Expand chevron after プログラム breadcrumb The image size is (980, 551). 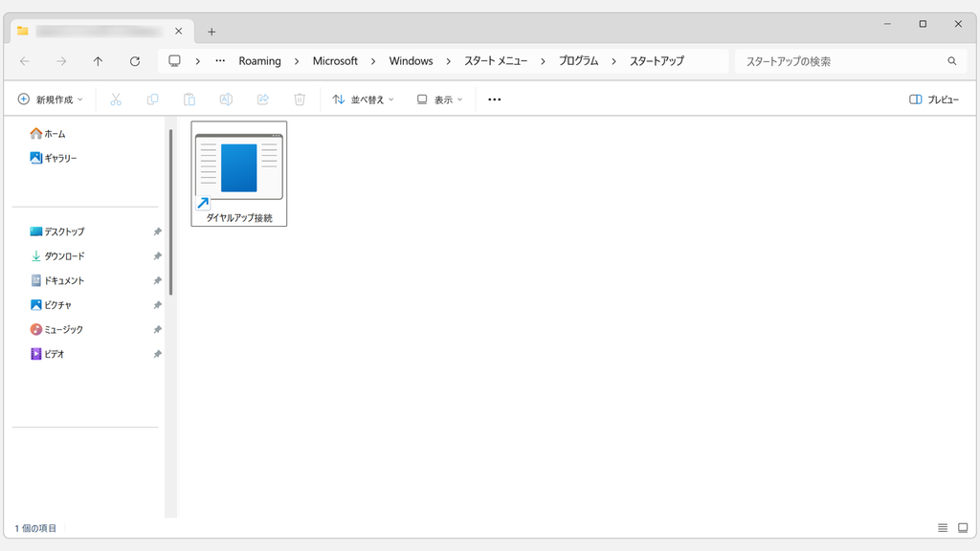(x=613, y=61)
